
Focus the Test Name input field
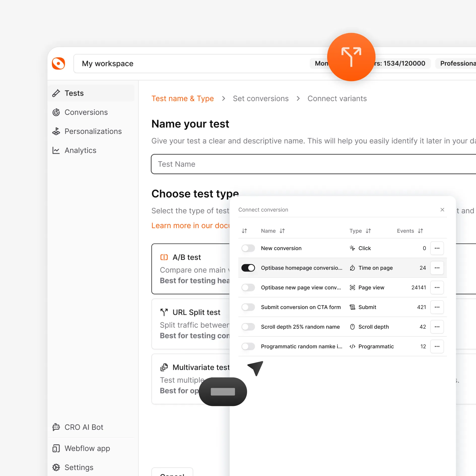coord(314,164)
